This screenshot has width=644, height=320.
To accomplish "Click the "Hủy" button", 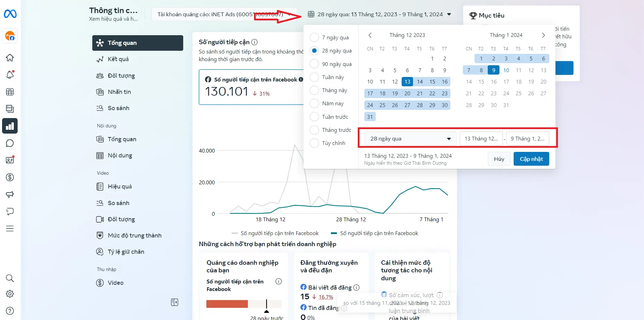I will (x=499, y=159).
